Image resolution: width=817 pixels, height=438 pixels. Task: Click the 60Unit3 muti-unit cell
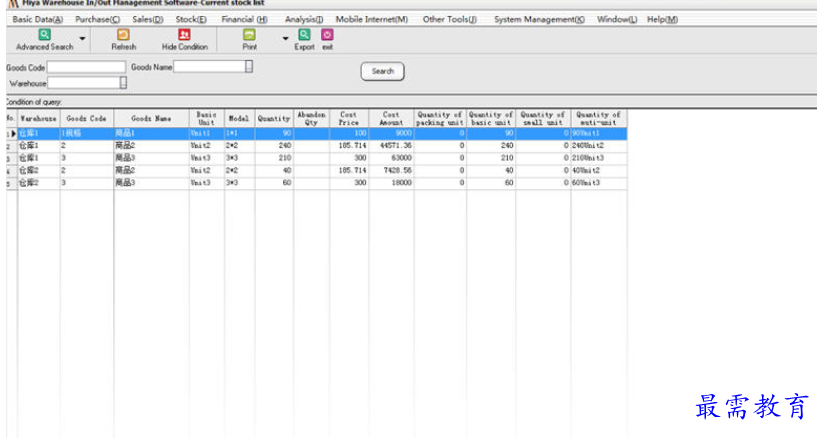pos(599,183)
